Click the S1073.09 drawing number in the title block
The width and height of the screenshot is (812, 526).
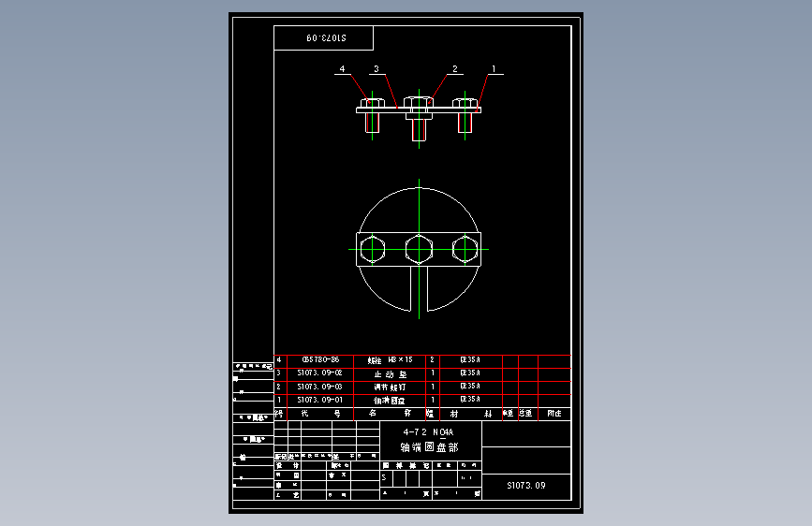(526, 486)
